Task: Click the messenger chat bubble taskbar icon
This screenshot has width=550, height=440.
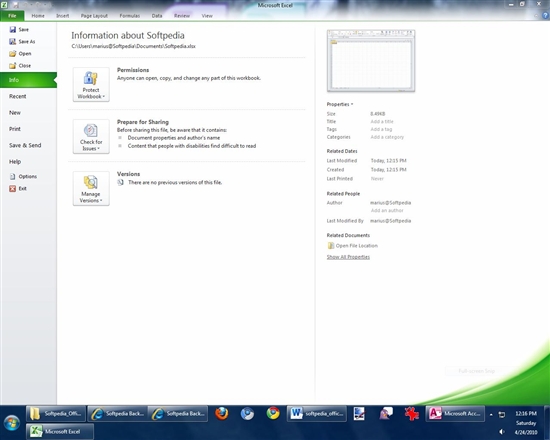Action: 386,413
